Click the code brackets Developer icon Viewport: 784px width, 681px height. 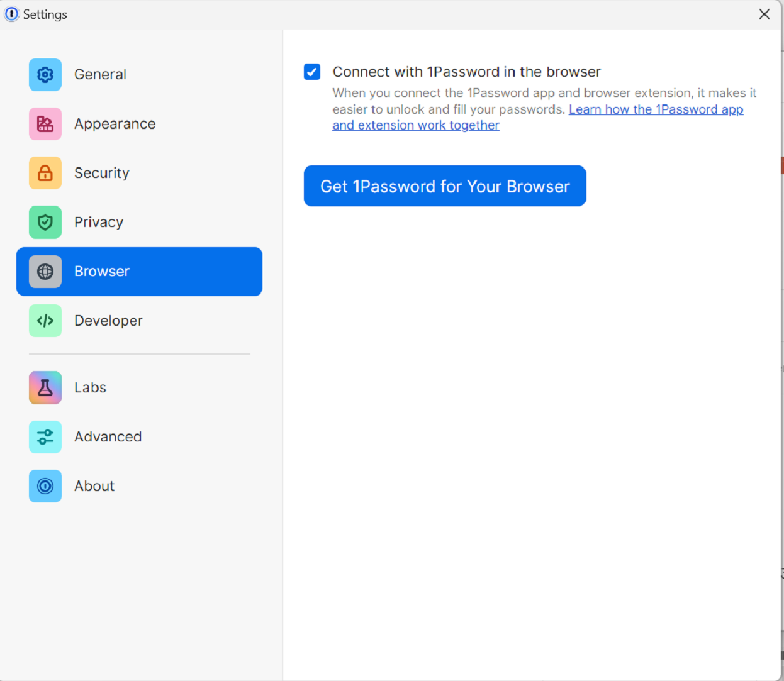point(45,321)
